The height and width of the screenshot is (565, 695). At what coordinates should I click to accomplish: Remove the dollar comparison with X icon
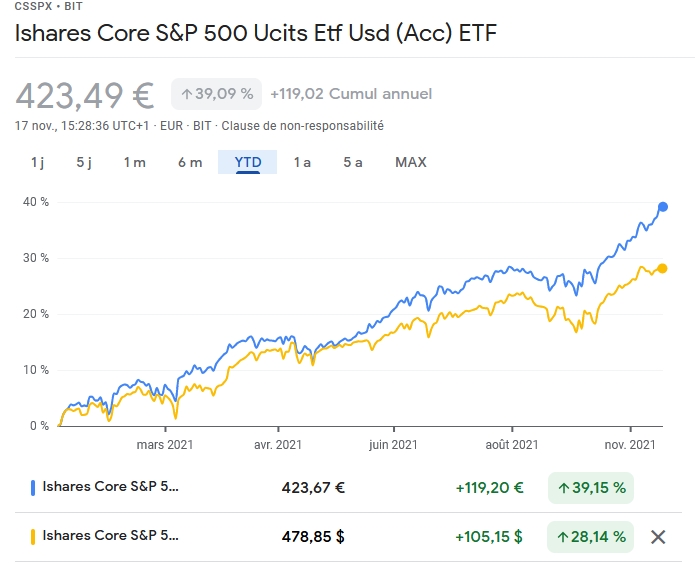[658, 537]
